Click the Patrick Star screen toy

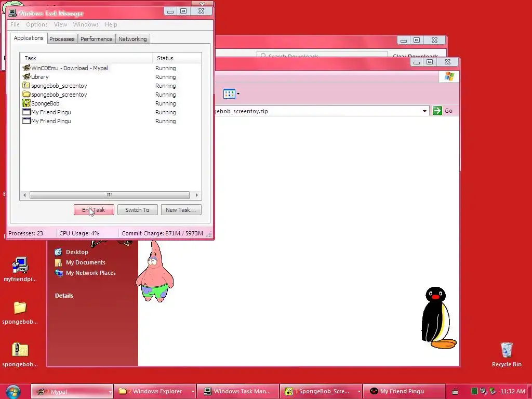coord(155,271)
